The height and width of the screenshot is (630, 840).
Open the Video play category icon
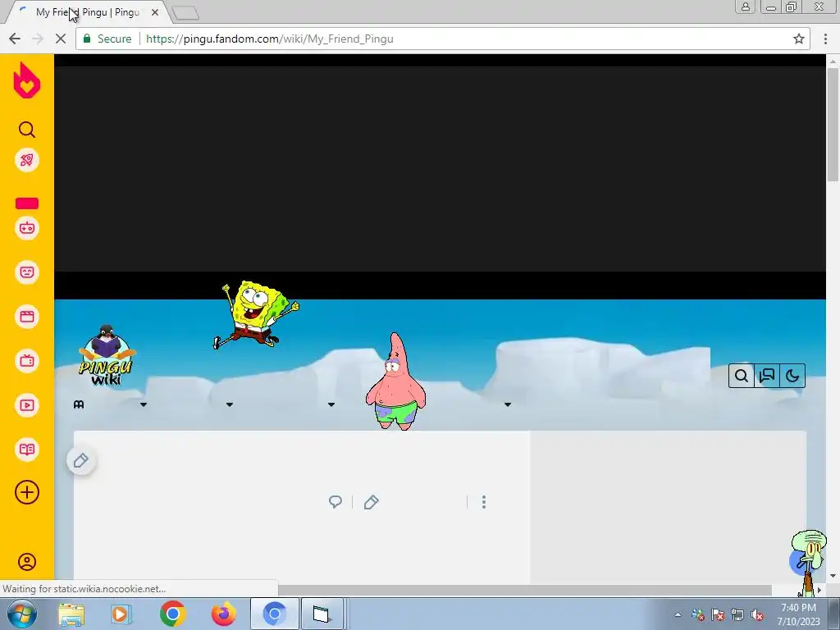click(x=27, y=405)
